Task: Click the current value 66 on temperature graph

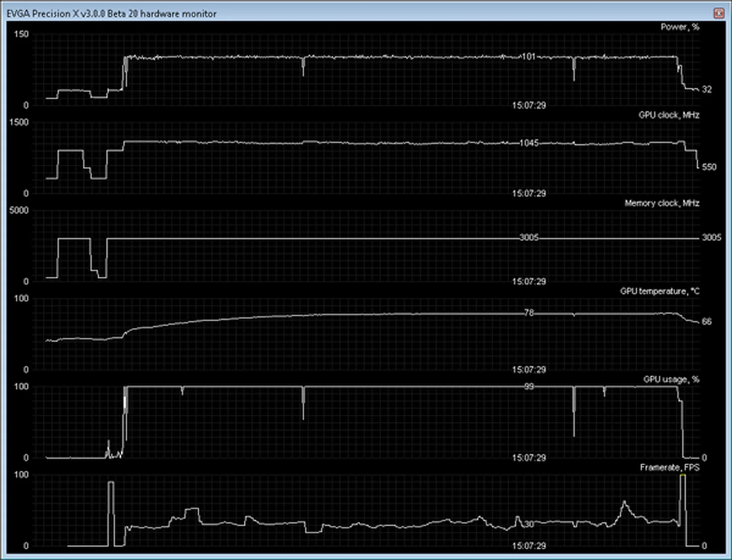Action: pyautogui.click(x=706, y=322)
